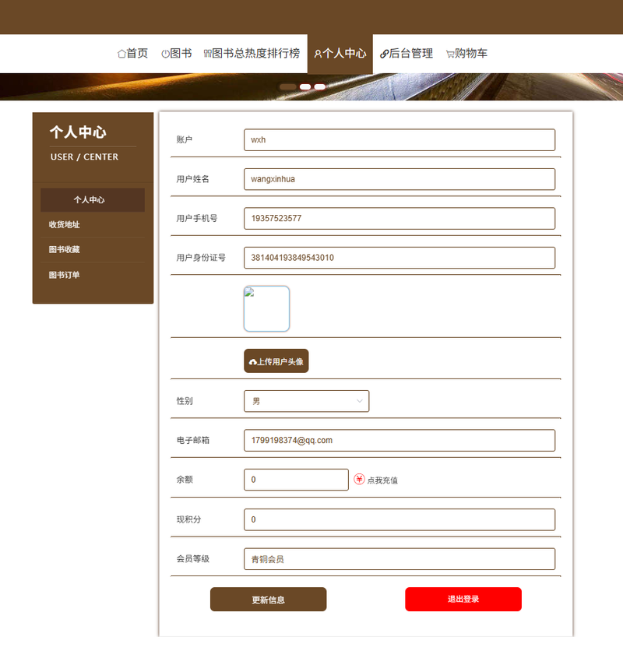Select the first dark carousel indicator dot
The height and width of the screenshot is (672, 623).
coord(287,87)
